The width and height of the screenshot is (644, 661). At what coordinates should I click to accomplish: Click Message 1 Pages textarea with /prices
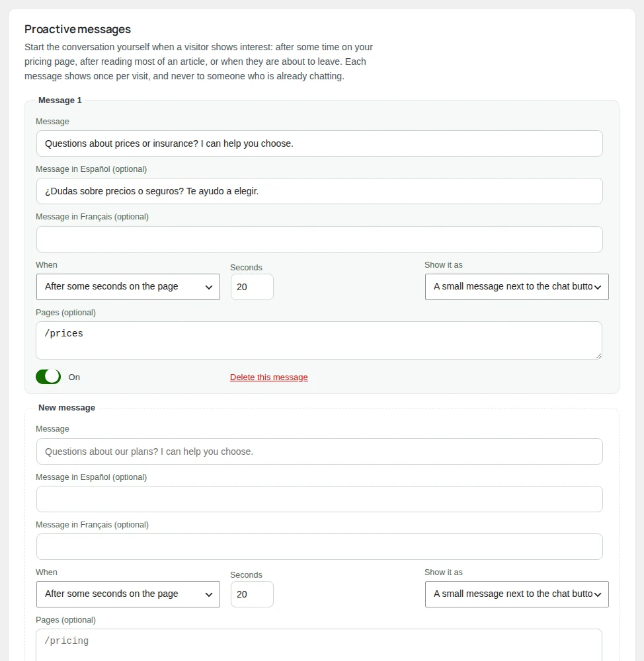click(x=319, y=340)
